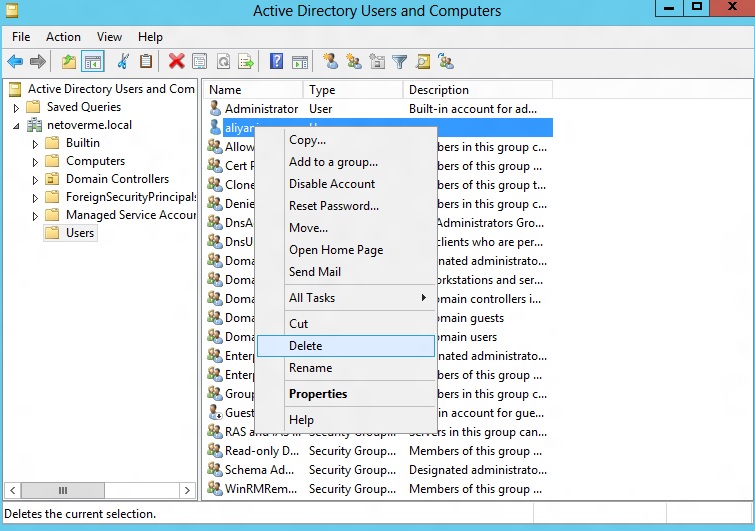Click the create new group toolbar icon
The height and width of the screenshot is (531, 755).
click(x=353, y=62)
